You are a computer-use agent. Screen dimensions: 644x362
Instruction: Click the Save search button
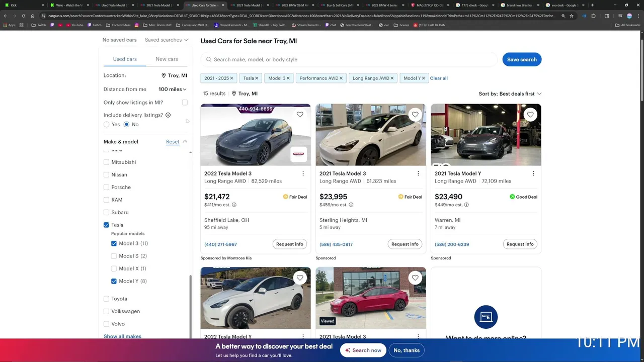(x=522, y=59)
